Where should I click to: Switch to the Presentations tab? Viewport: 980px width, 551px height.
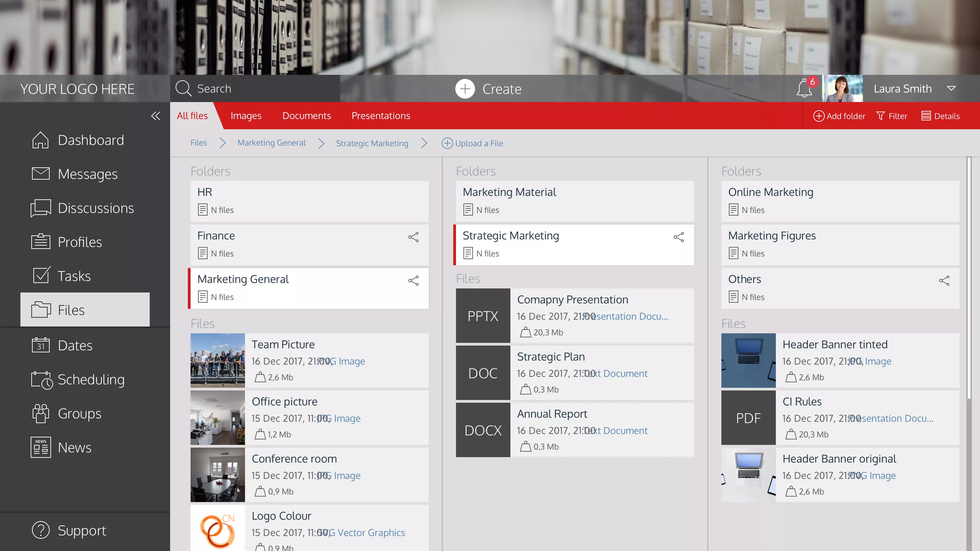pos(380,116)
